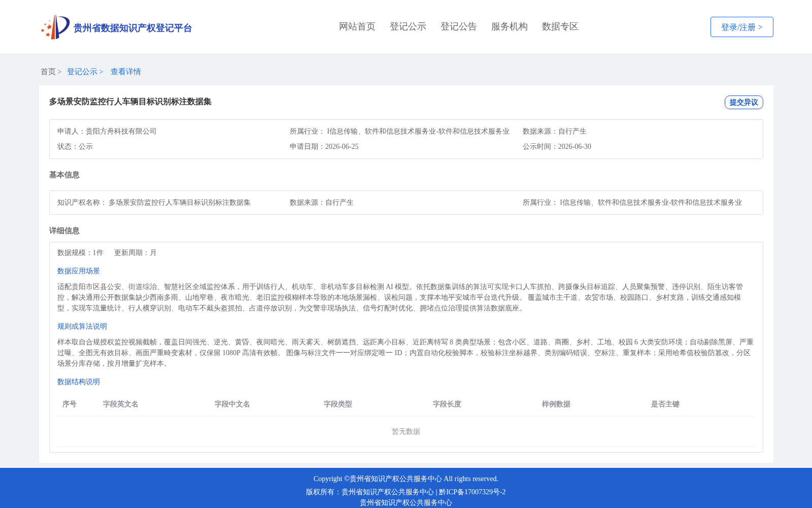Click 暂无数据 empty table message

[x=406, y=431]
